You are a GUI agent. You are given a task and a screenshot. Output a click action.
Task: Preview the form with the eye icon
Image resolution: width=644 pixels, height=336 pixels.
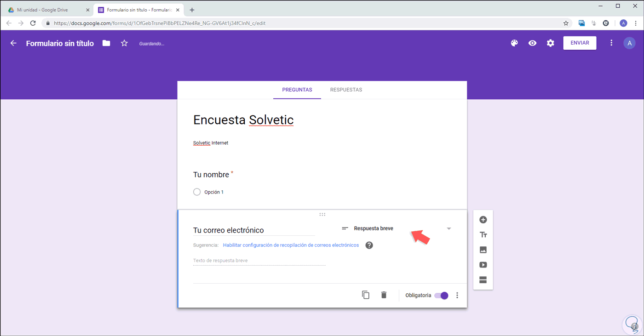(x=532, y=43)
